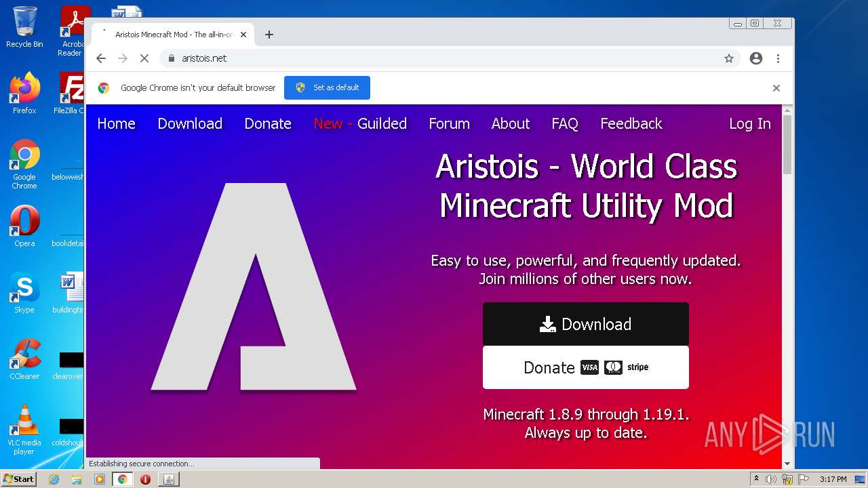Open the VLC media player desktop shortcut
Viewport: 868px width, 488px height.
24,429
